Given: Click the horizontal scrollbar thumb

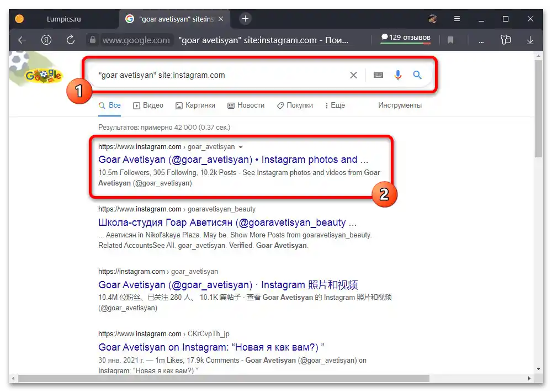Looking at the screenshot, I should tap(224, 379).
